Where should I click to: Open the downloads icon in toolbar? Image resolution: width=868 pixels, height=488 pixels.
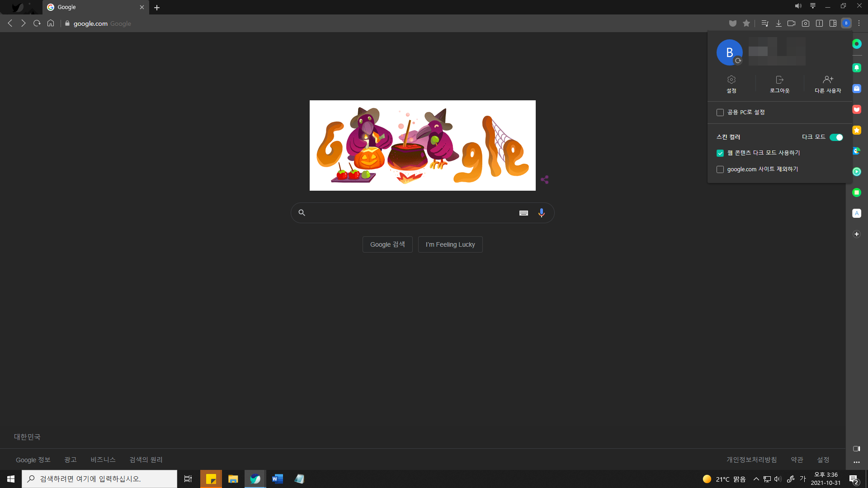pos(778,23)
